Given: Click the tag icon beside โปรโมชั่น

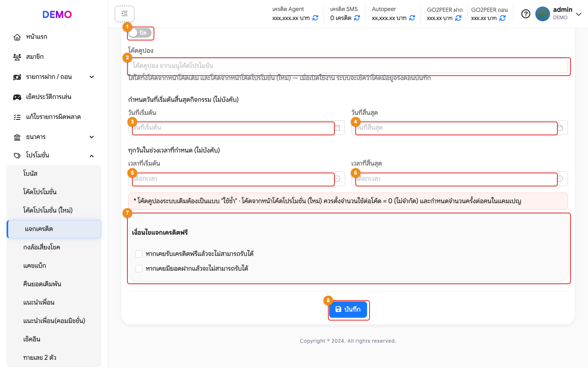Looking at the screenshot, I should (x=17, y=156).
